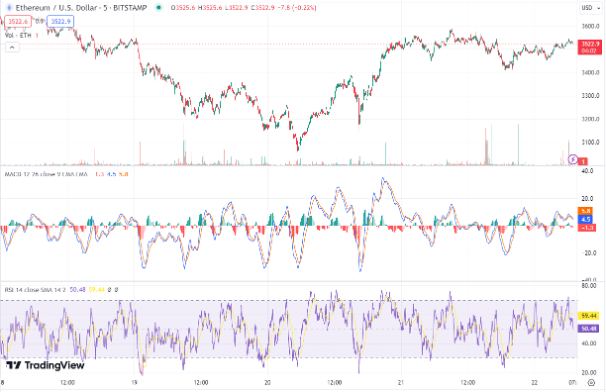Click the 3100.0 price axis label
Screen dimensions: 606x392
[590, 142]
